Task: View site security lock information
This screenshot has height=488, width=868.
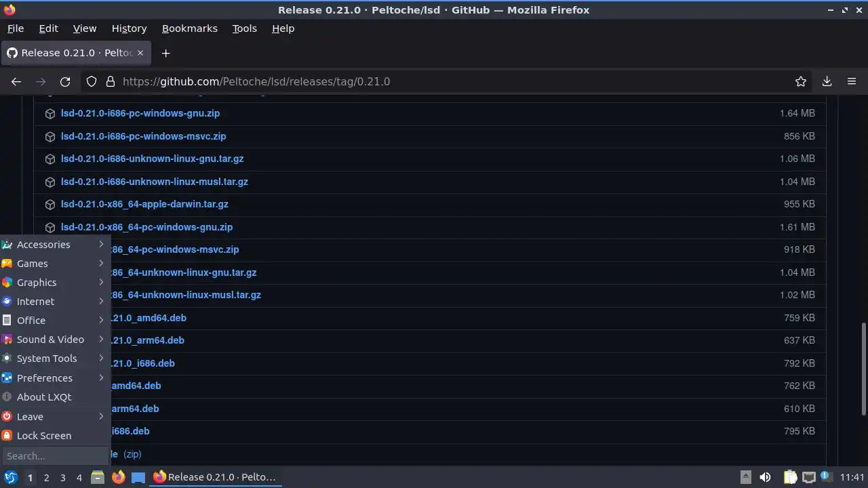Action: coord(111,81)
